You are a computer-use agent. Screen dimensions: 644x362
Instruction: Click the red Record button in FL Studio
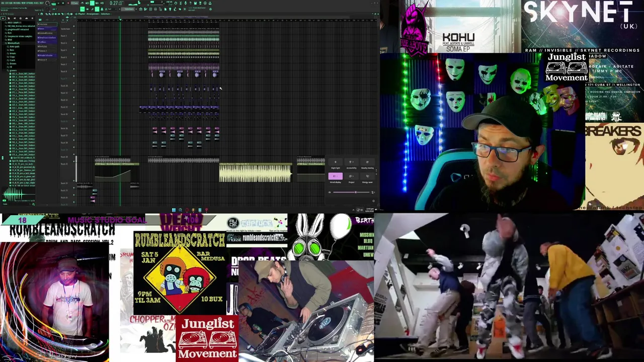(68, 3)
